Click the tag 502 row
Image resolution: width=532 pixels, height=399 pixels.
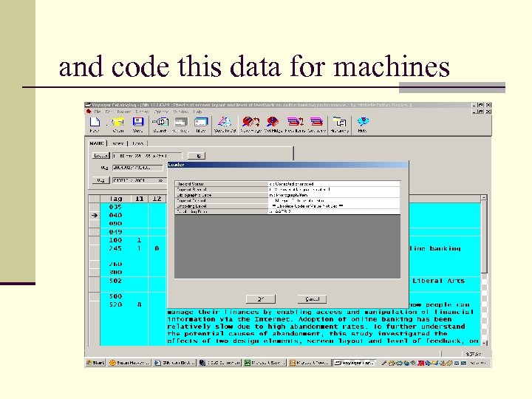(115, 281)
